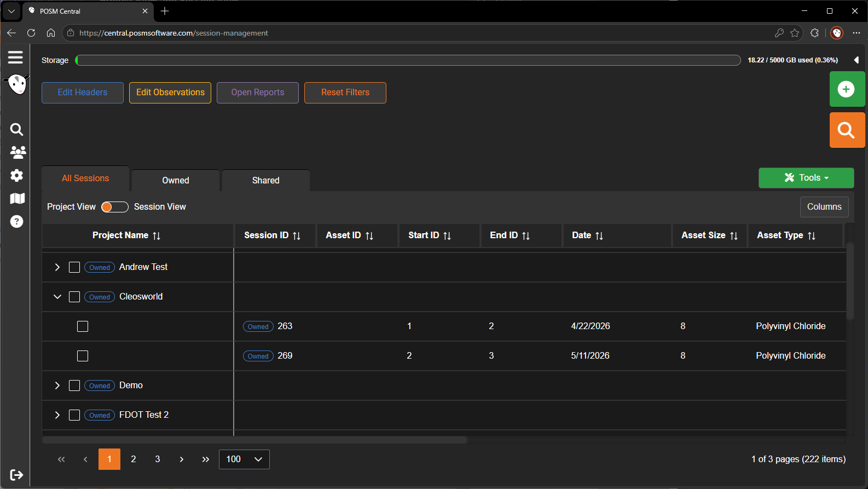Collapse the storage bar with arrow icon

tap(856, 60)
